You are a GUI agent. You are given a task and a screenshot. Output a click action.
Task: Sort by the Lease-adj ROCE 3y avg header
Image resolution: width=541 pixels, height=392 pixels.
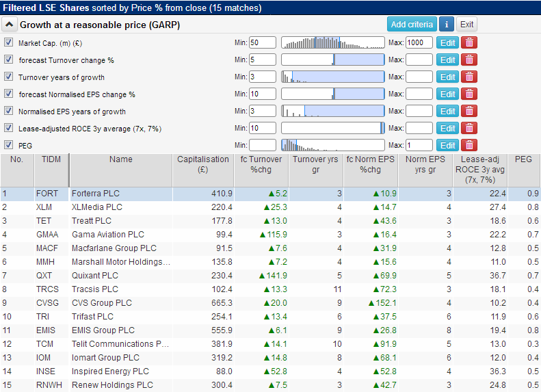[480, 170]
